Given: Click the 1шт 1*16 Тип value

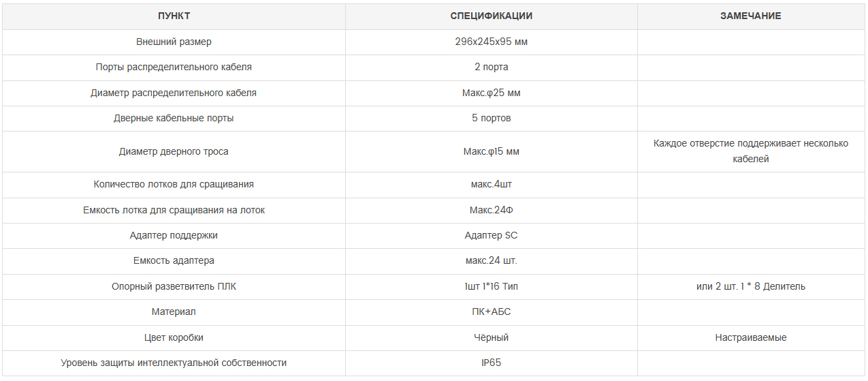Looking at the screenshot, I should click(x=492, y=287).
